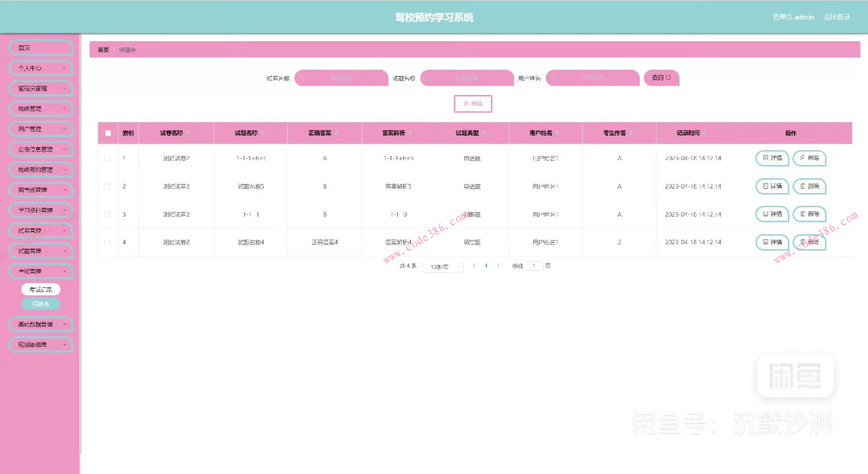Click the batch 删除 button above the table
Viewport: 868px width, 474px height.
(473, 104)
